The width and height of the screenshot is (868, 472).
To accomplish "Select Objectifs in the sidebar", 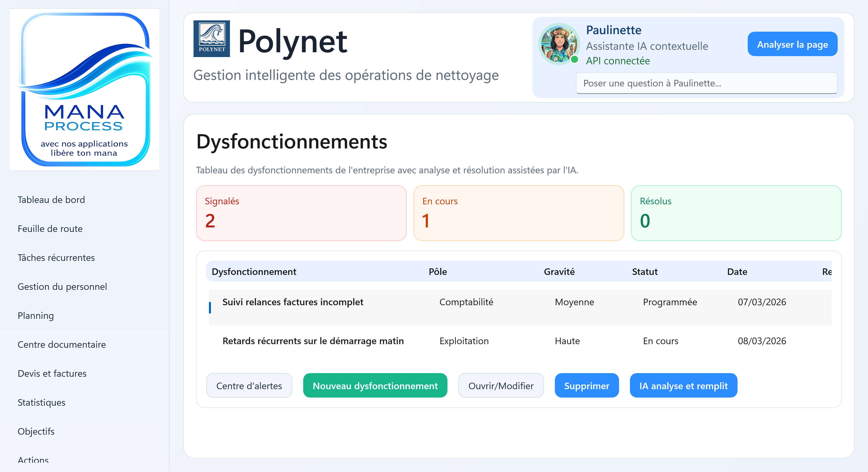I will click(x=36, y=431).
